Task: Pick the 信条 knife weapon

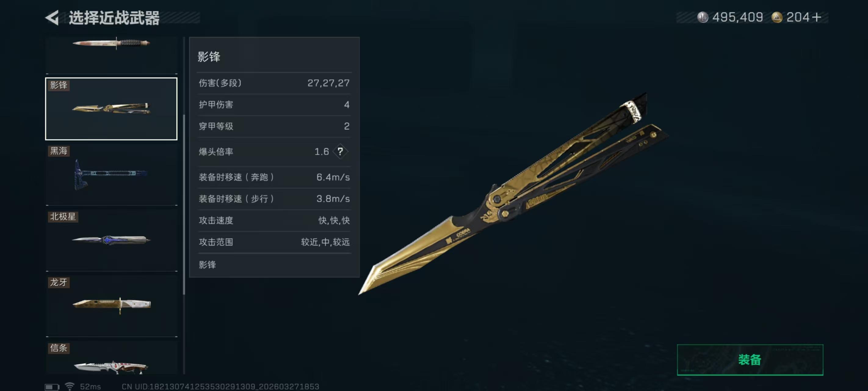Action: (x=111, y=358)
